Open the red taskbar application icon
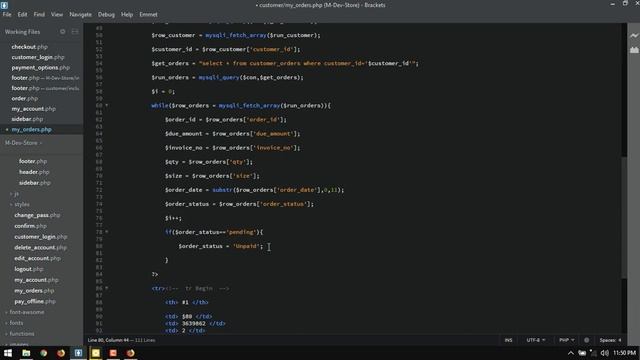This screenshot has height=360, width=640. coord(113,353)
